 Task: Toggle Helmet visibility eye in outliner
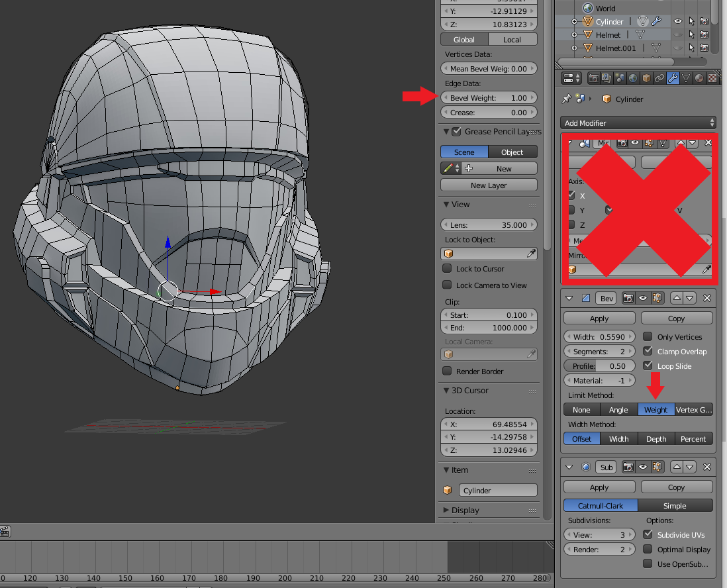[x=678, y=34]
